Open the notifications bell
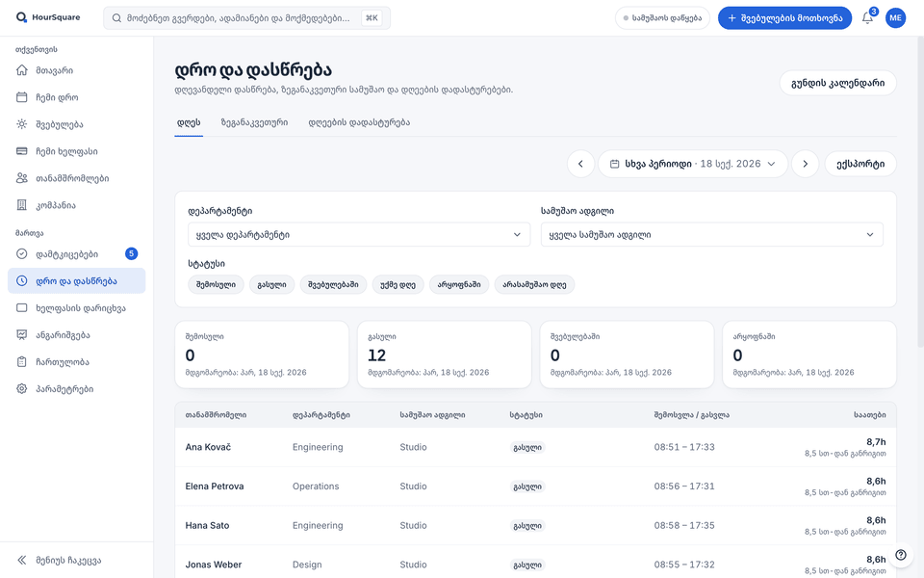Image resolution: width=924 pixels, height=578 pixels. (x=867, y=17)
